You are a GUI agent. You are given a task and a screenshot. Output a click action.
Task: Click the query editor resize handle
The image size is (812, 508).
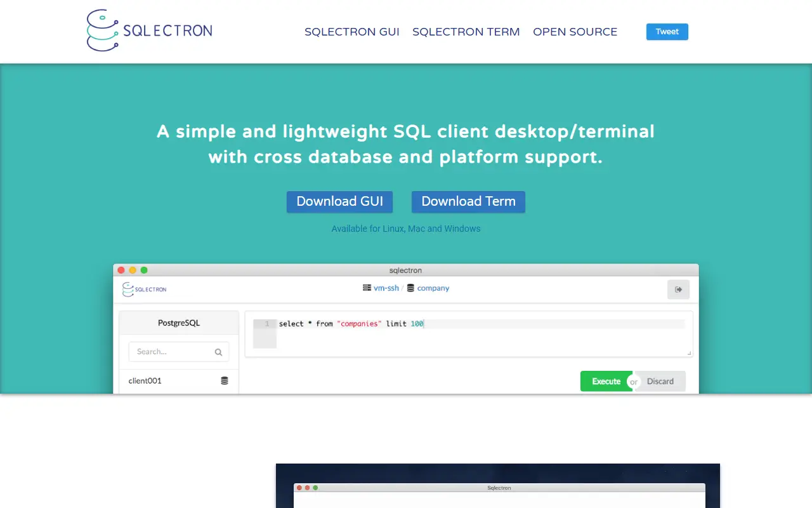689,353
